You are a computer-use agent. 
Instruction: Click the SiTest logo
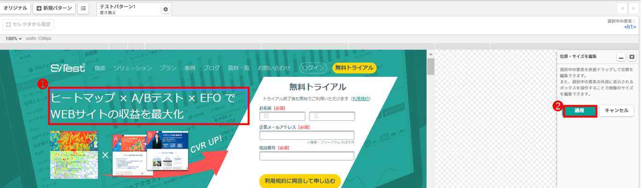68,68
